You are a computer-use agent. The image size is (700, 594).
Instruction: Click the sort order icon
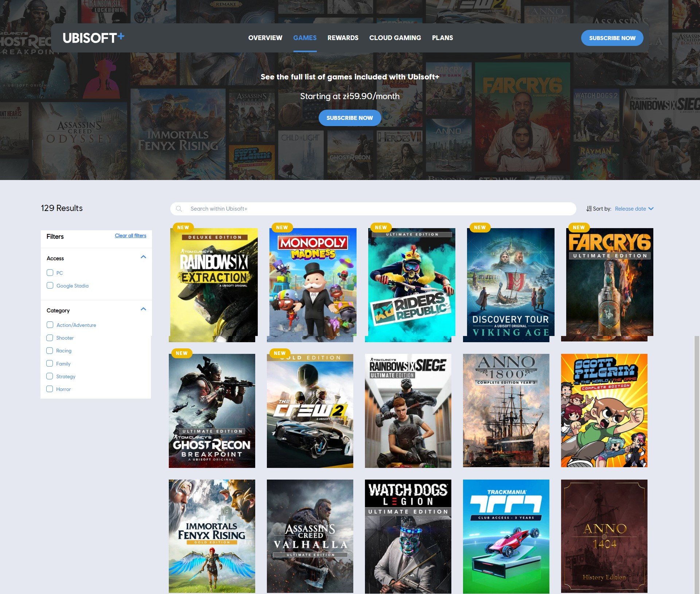point(589,209)
